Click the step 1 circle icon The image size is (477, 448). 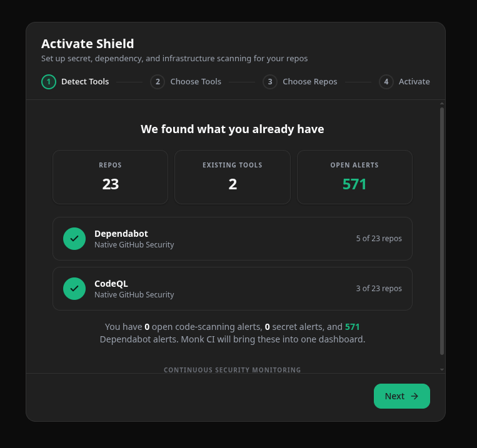(49, 82)
